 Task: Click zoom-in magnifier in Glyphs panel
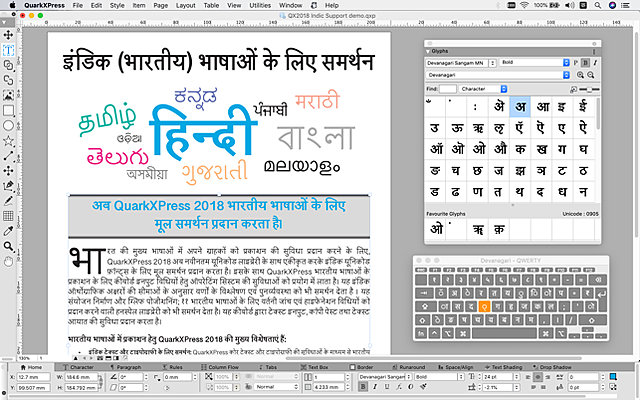tap(580, 75)
